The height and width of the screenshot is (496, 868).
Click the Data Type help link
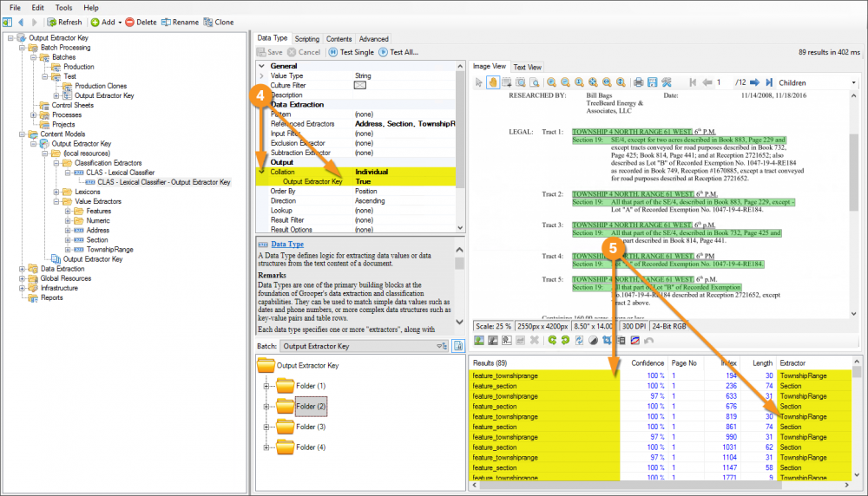pos(286,245)
